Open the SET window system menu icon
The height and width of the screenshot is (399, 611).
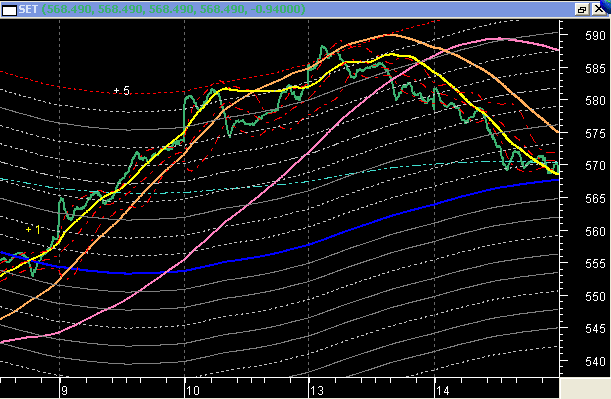pyautogui.click(x=9, y=9)
